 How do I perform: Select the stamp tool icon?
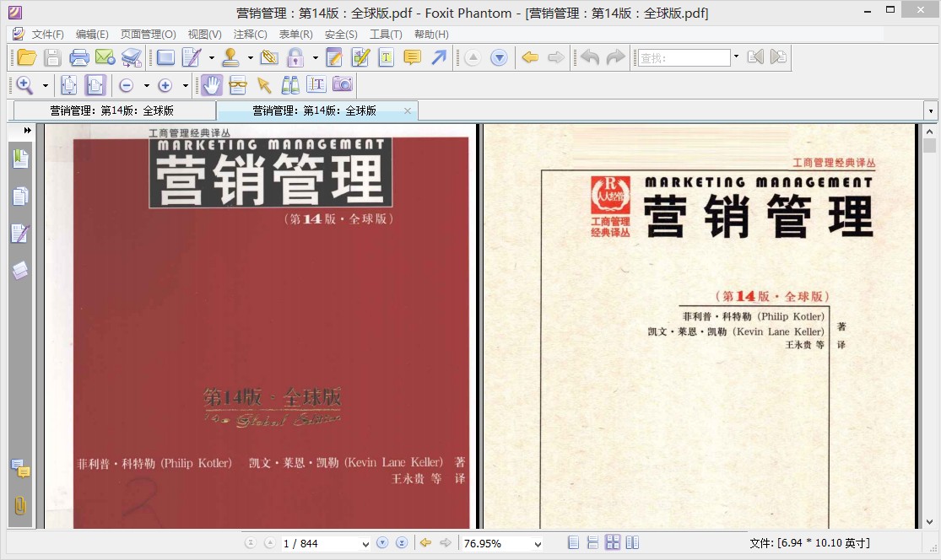point(230,57)
